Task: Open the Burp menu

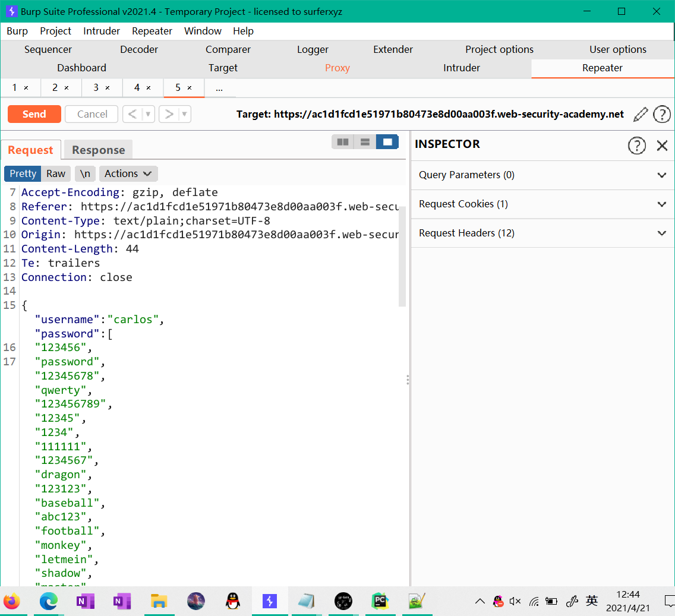Action: 17,31
